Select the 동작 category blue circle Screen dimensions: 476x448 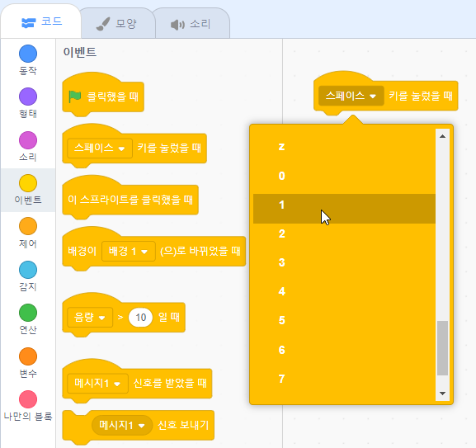click(28, 54)
